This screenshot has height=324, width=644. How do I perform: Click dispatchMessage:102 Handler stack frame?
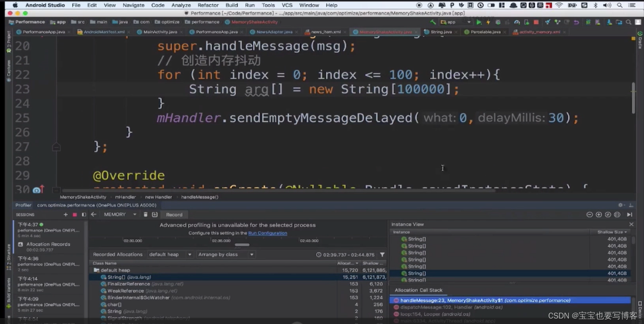pyautogui.click(x=510, y=307)
